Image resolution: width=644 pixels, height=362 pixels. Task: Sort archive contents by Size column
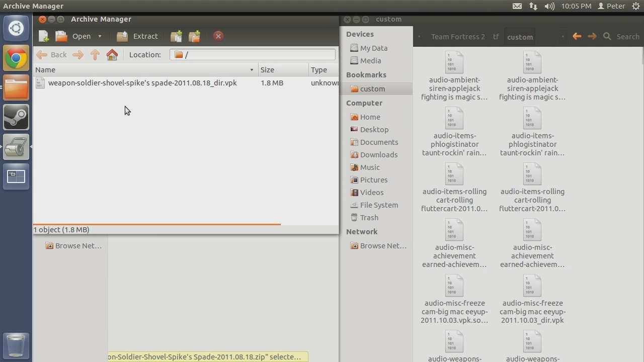[283, 70]
